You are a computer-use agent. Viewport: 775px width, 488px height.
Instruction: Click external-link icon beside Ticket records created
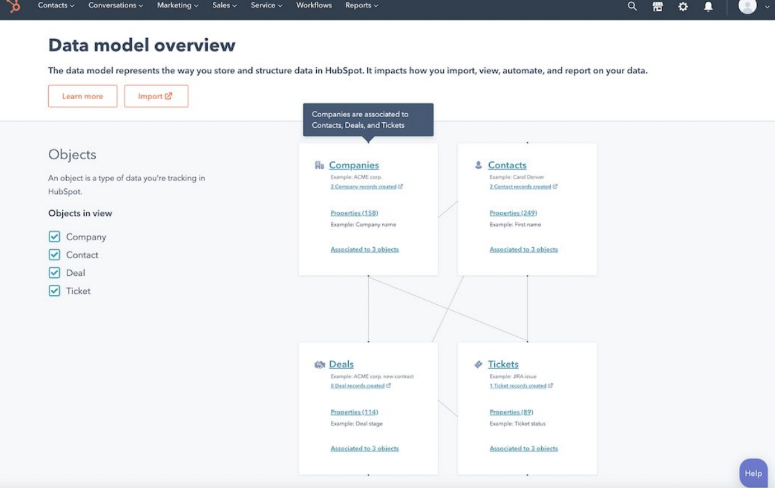(x=551, y=386)
